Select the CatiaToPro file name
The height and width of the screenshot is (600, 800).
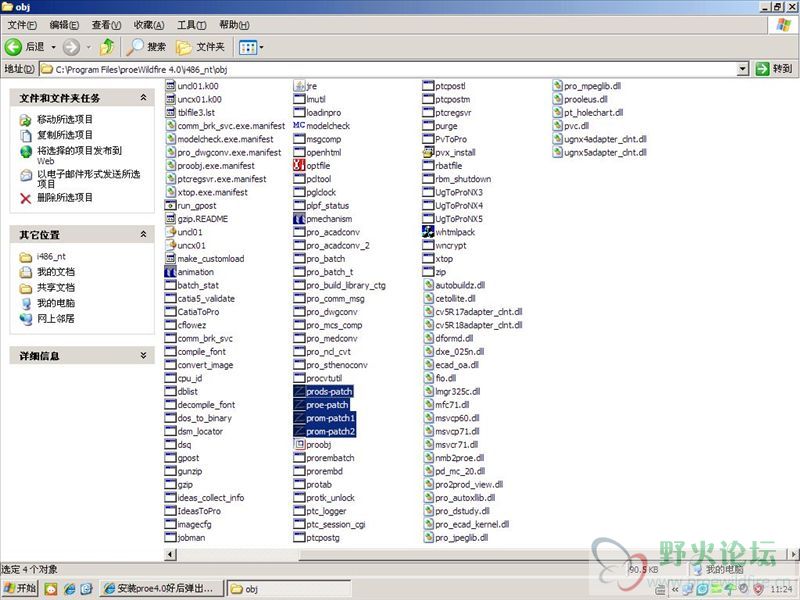coord(198,312)
